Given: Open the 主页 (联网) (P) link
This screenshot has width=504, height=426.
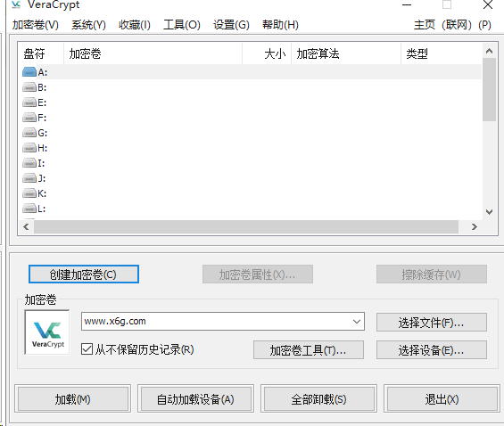Looking at the screenshot, I should click(x=452, y=25).
